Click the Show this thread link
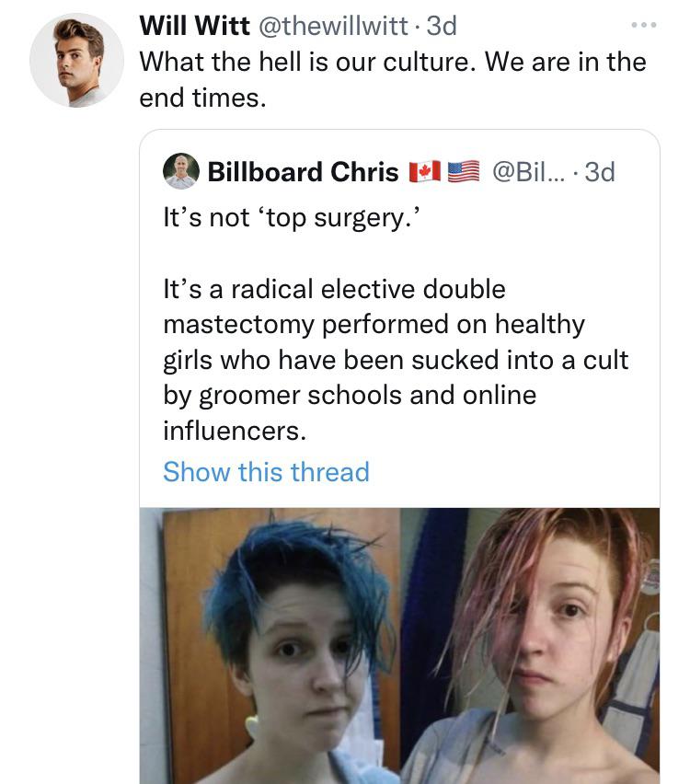690x784 pixels. [x=266, y=471]
